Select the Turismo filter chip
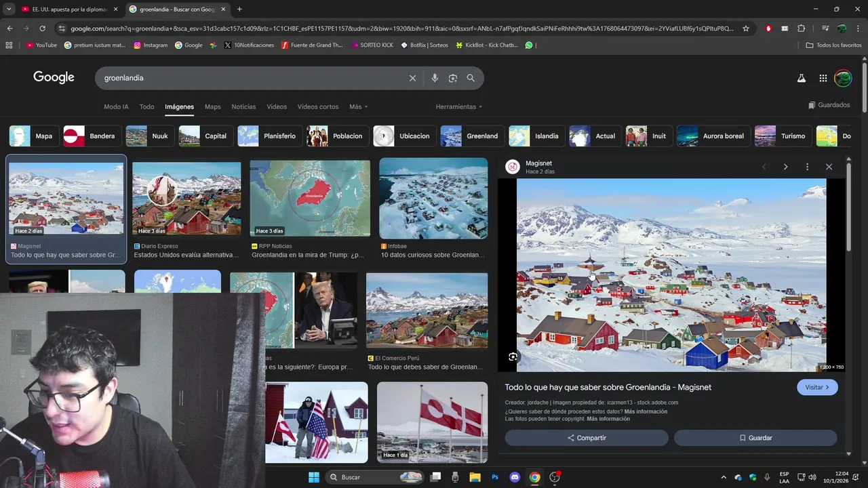The image size is (868, 488). 782,136
